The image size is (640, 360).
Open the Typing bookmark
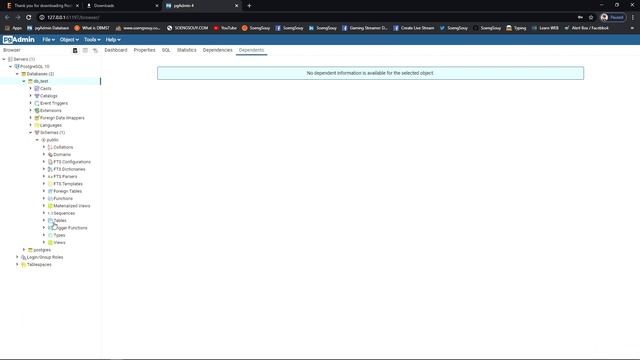click(x=516, y=28)
